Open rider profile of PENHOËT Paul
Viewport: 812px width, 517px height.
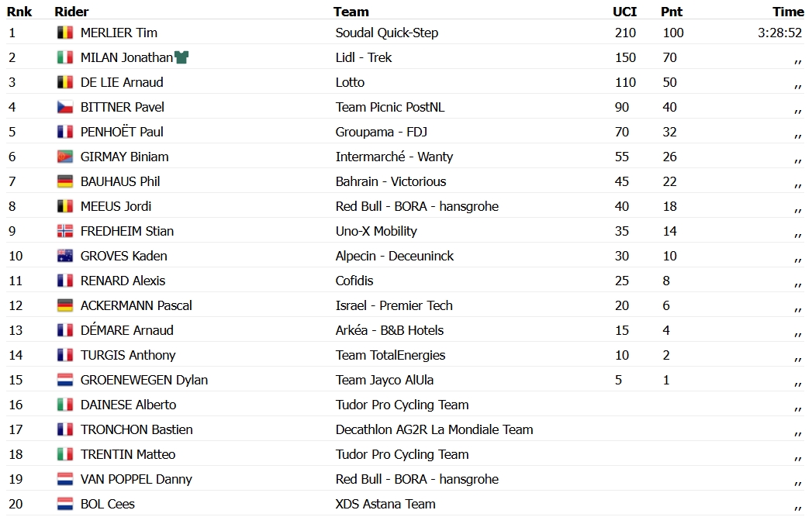tap(122, 132)
